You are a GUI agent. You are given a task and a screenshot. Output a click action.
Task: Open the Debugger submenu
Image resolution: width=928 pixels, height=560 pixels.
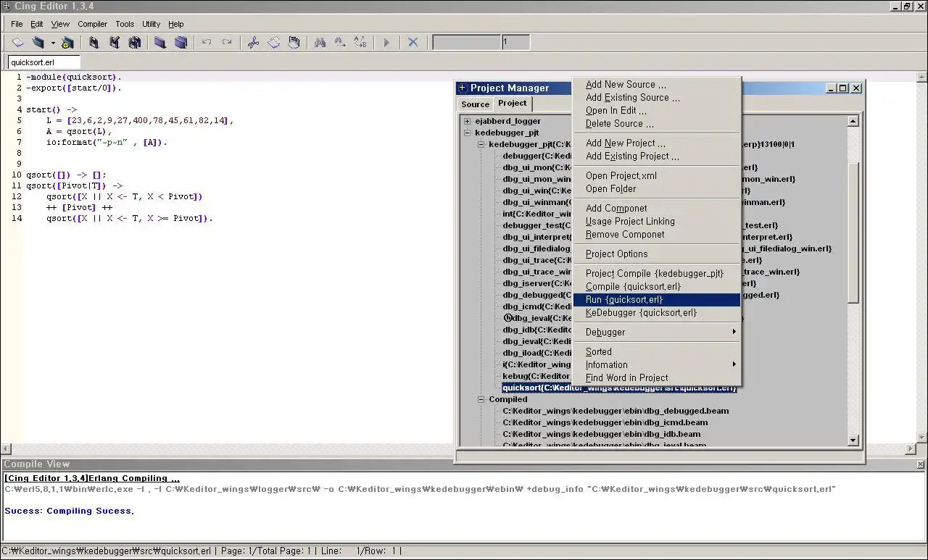(605, 333)
